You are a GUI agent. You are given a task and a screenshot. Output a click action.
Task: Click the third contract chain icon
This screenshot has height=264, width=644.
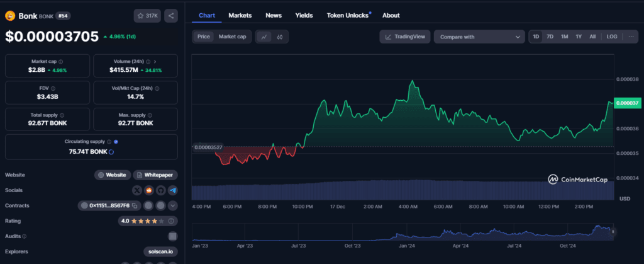(x=160, y=205)
